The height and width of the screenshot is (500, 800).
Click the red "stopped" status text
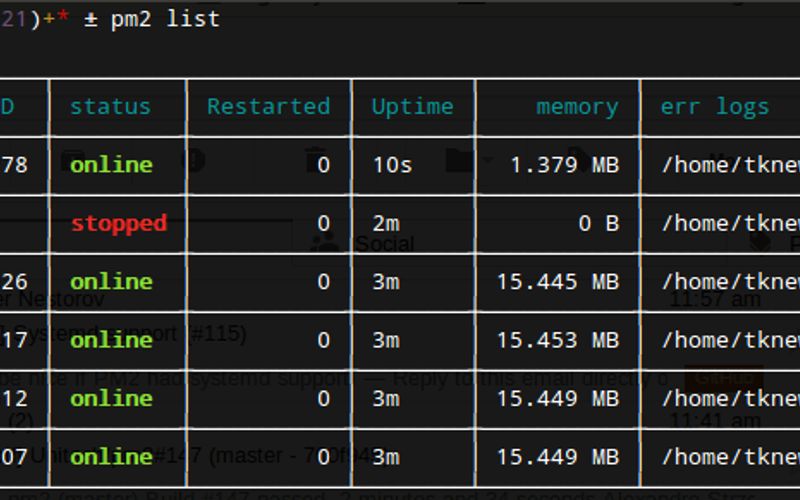pos(118,223)
